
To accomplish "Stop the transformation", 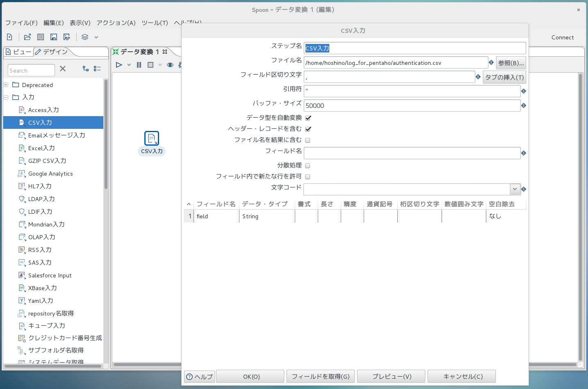I will coord(150,65).
